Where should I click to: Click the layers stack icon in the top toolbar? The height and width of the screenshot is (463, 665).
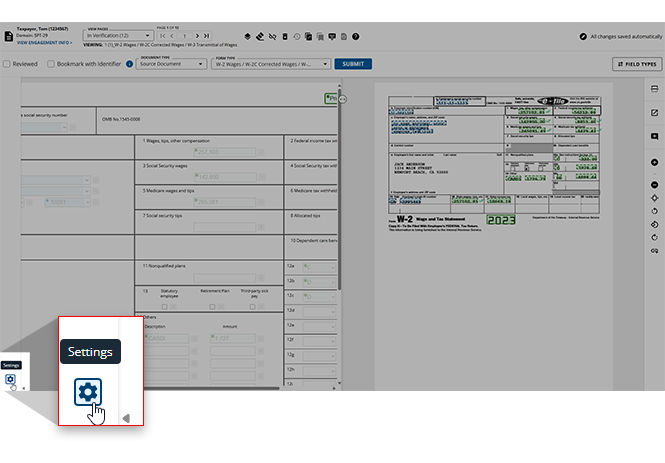(248, 36)
